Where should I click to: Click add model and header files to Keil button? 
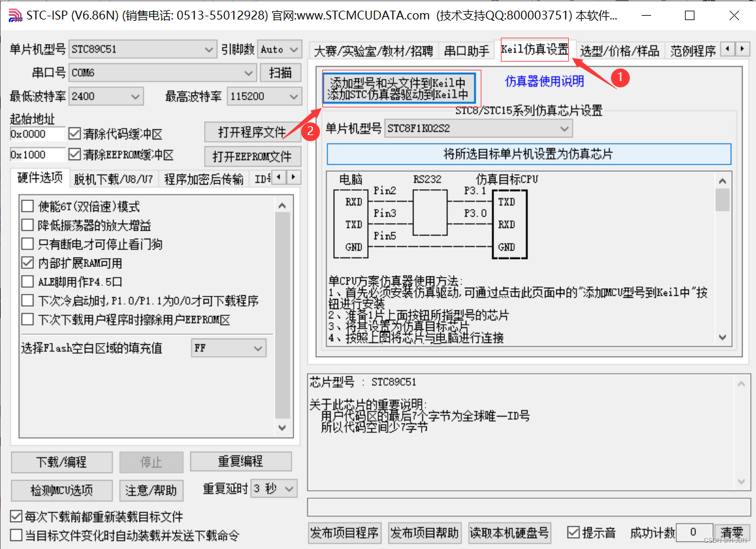coord(398,89)
